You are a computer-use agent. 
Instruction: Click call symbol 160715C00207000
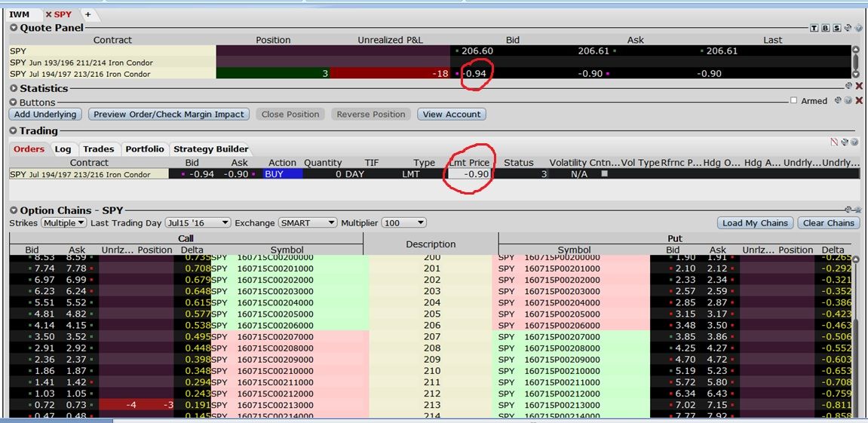point(275,336)
